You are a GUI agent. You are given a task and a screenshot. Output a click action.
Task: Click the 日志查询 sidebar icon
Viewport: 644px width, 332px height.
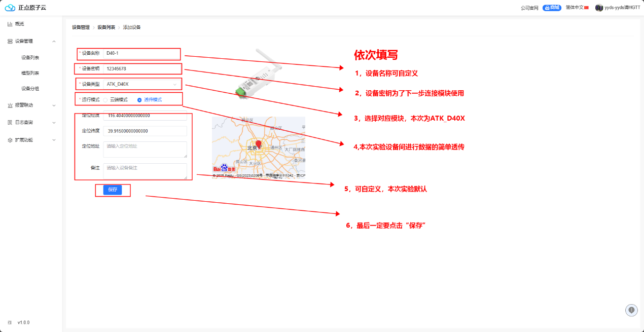pos(10,122)
